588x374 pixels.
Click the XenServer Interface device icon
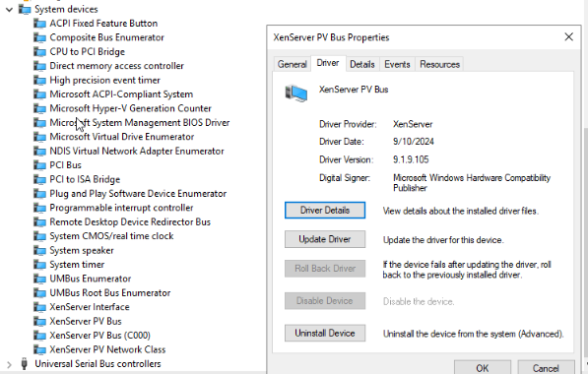pyautogui.click(x=39, y=307)
